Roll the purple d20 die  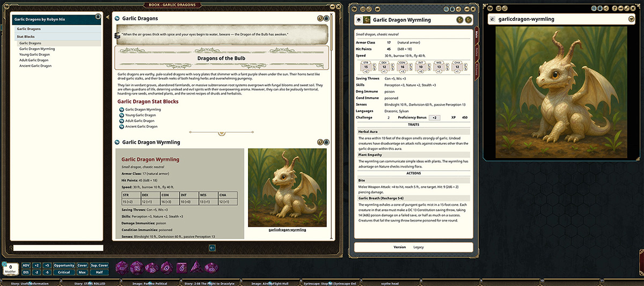click(122, 267)
